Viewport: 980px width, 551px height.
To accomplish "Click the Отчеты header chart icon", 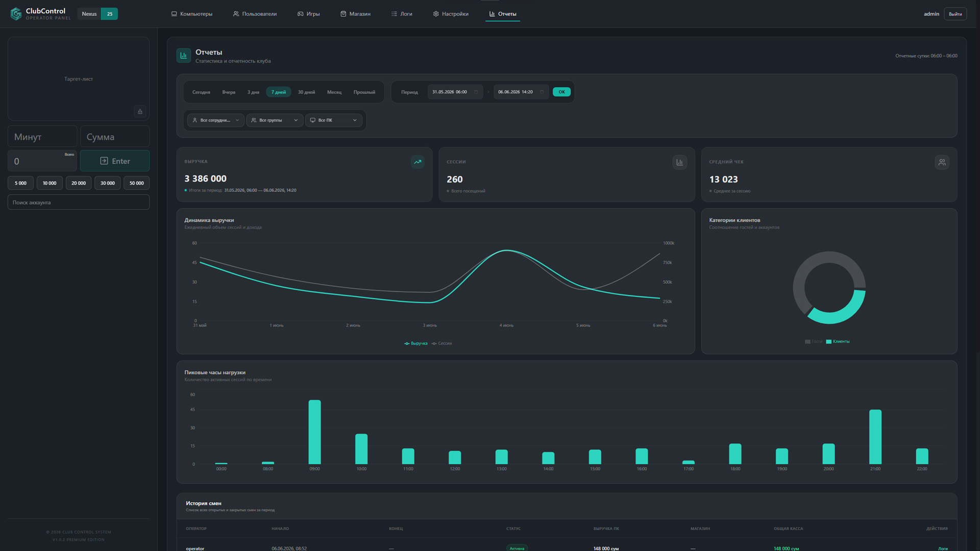I will point(184,56).
